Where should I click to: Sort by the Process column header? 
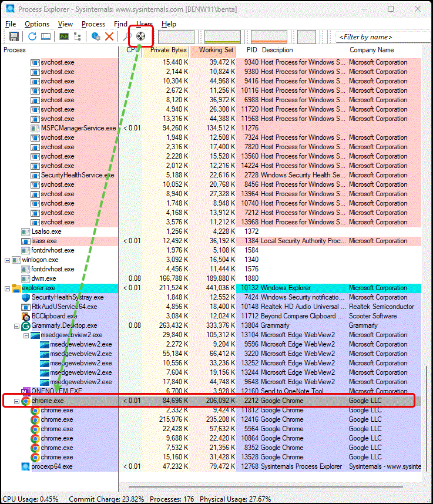tap(60, 50)
